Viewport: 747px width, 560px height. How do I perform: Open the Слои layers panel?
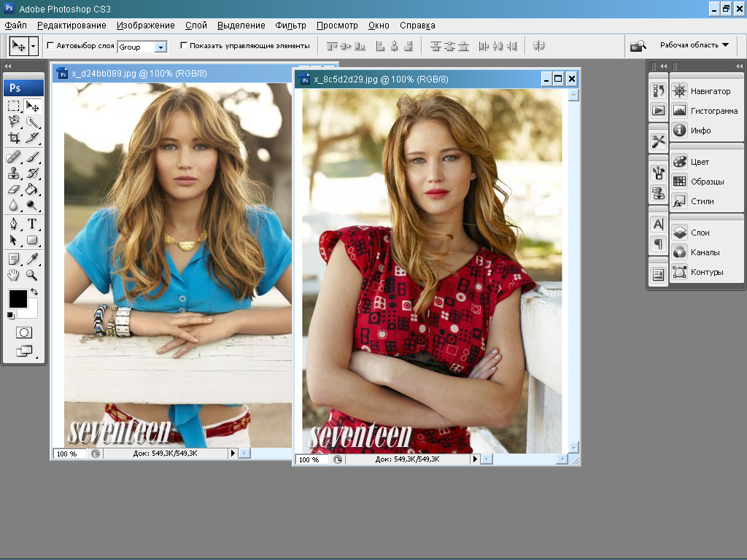(x=706, y=233)
